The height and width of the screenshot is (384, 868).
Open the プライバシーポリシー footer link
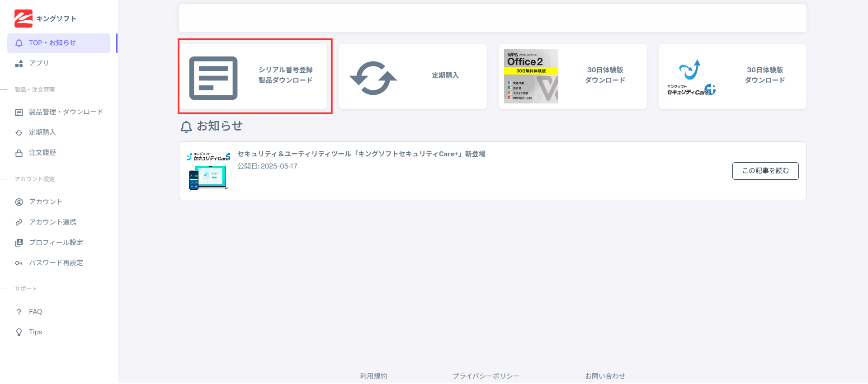point(486,376)
